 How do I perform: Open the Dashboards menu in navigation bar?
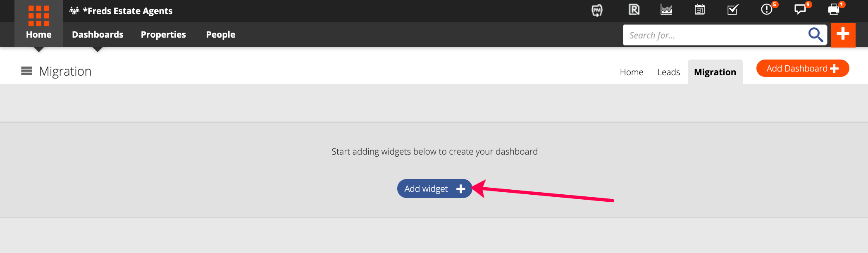(98, 35)
